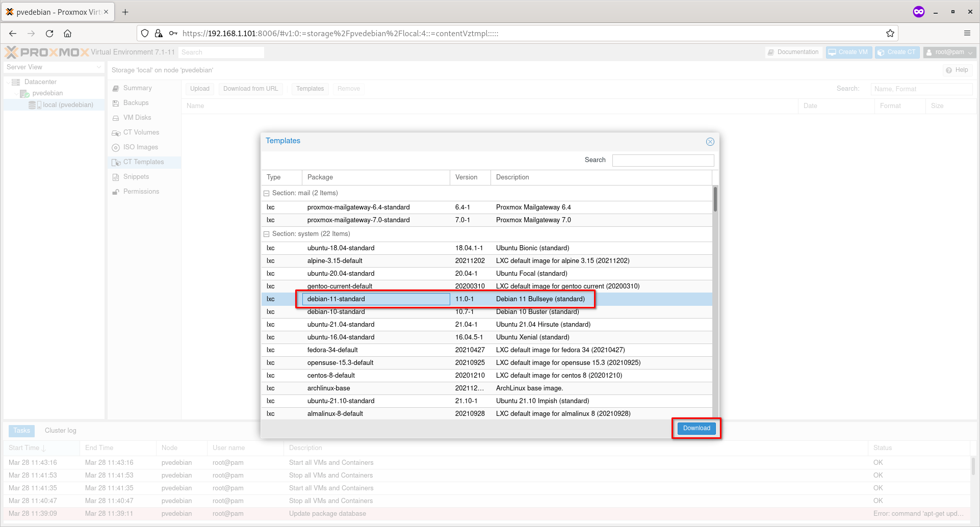Click the Help button
The width and height of the screenshot is (980, 527).
pos(957,70)
